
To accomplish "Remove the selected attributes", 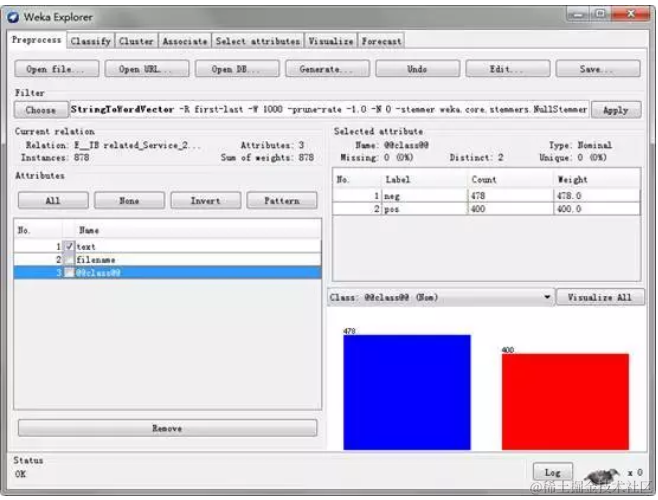I will [167, 428].
